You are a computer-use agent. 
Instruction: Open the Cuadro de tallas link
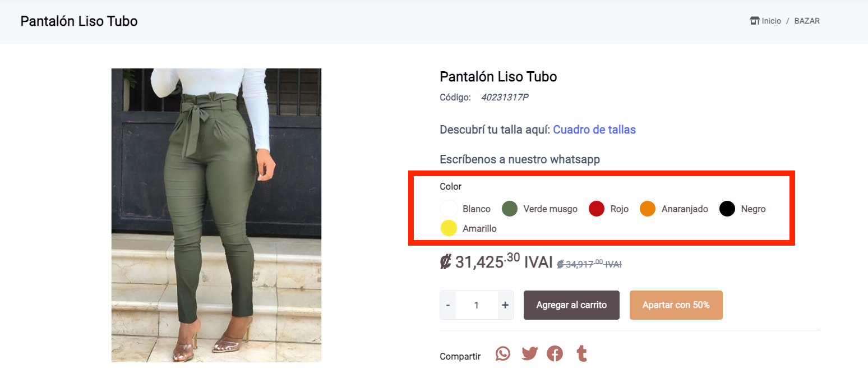pos(594,130)
